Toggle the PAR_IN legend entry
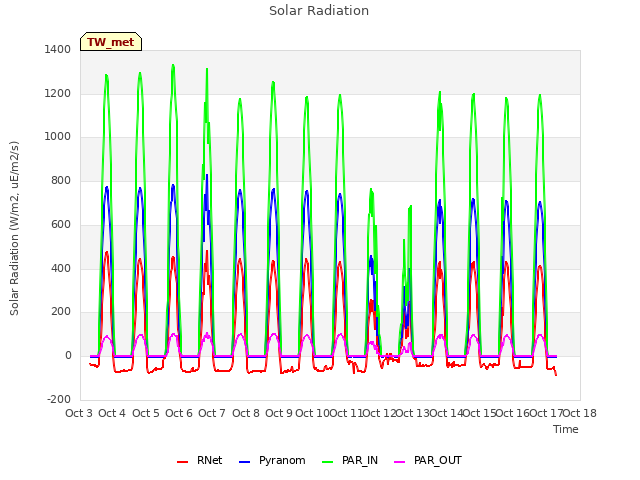The image size is (640, 480). pyautogui.click(x=350, y=460)
